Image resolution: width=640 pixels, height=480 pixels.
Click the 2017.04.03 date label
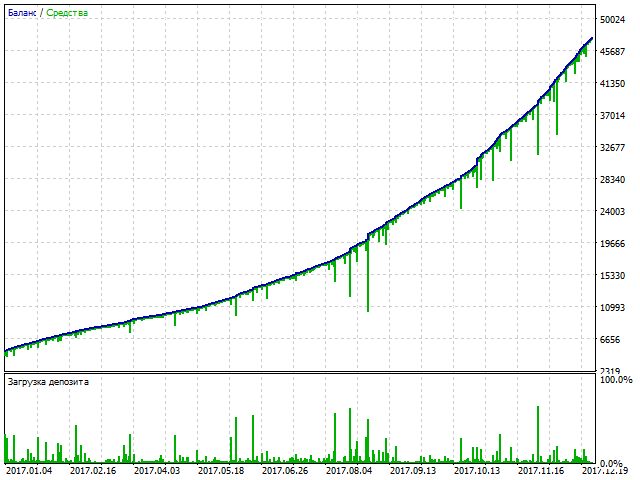tap(157, 471)
